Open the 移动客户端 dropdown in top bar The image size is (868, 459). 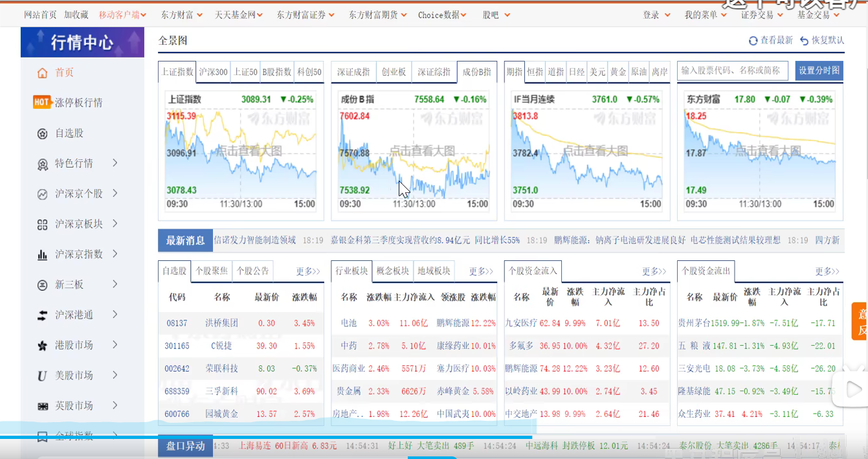pos(122,14)
